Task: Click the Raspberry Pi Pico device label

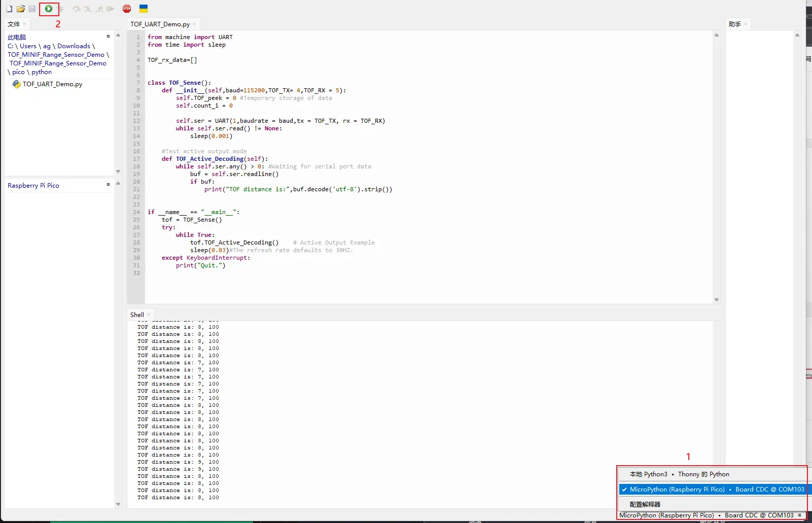Action: tap(33, 185)
